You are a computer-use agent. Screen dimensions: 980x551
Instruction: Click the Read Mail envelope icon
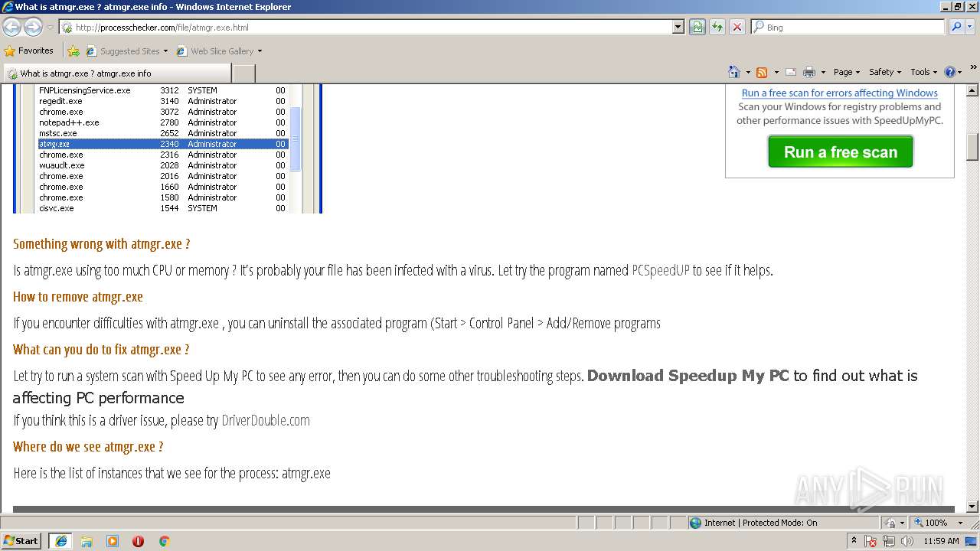click(x=790, y=72)
